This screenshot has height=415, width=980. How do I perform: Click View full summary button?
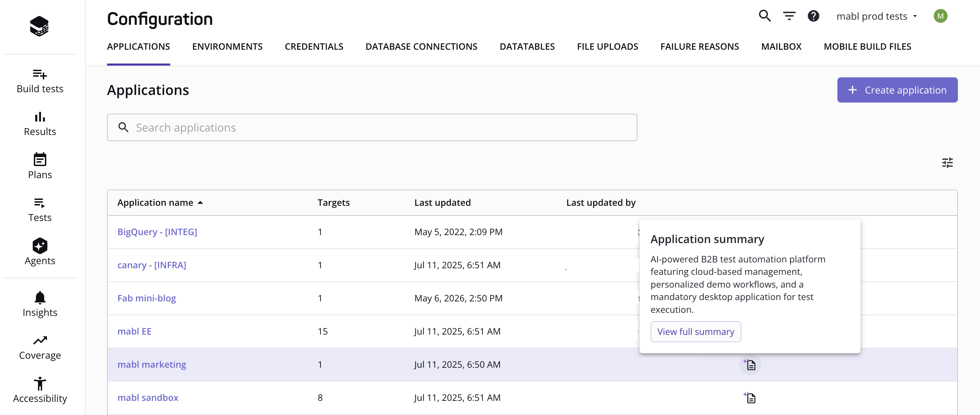[x=696, y=332]
